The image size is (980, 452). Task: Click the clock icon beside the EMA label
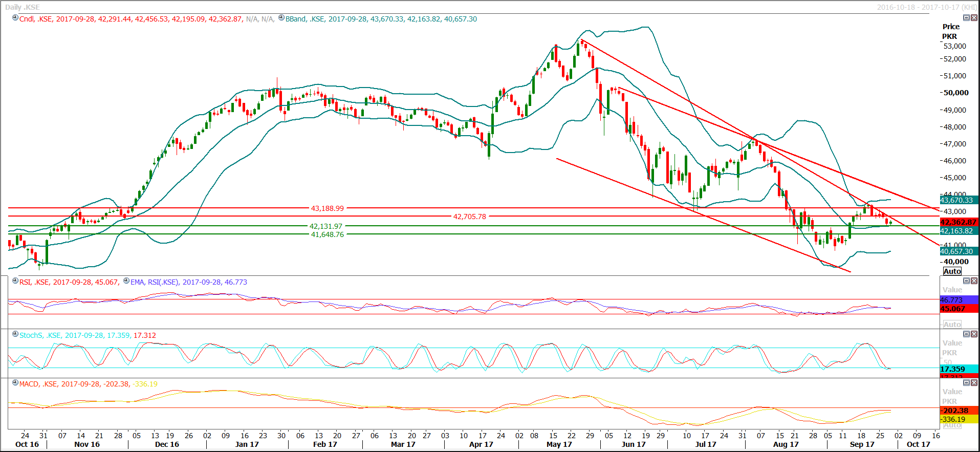126,281
